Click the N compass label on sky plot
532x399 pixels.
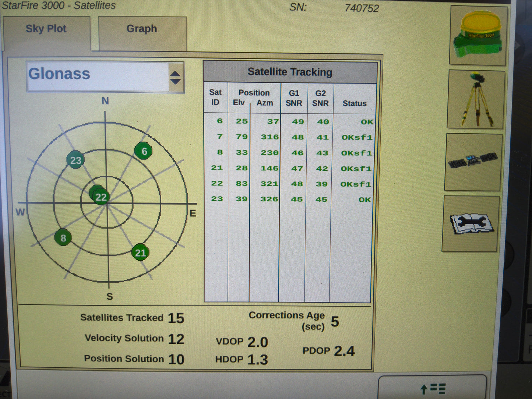tap(105, 101)
